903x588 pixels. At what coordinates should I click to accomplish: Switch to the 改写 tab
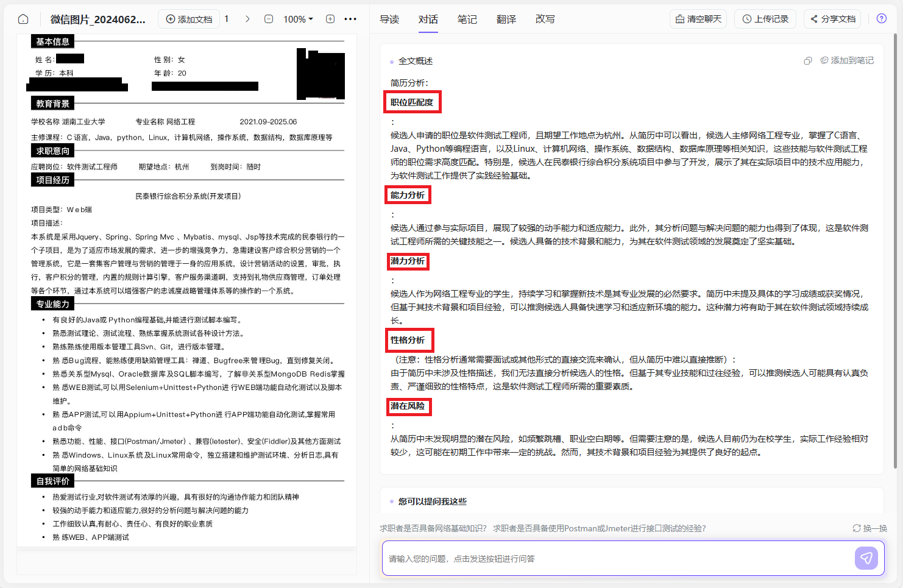[x=545, y=19]
